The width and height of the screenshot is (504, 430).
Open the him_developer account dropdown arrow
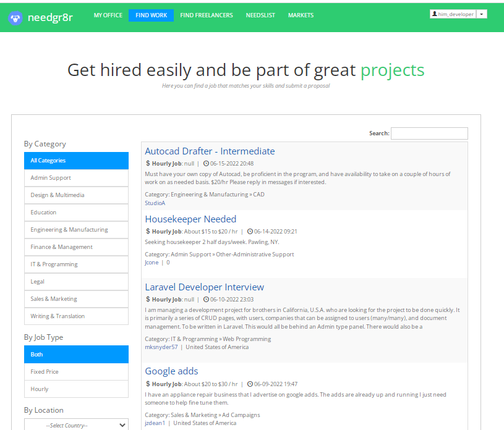pos(482,14)
